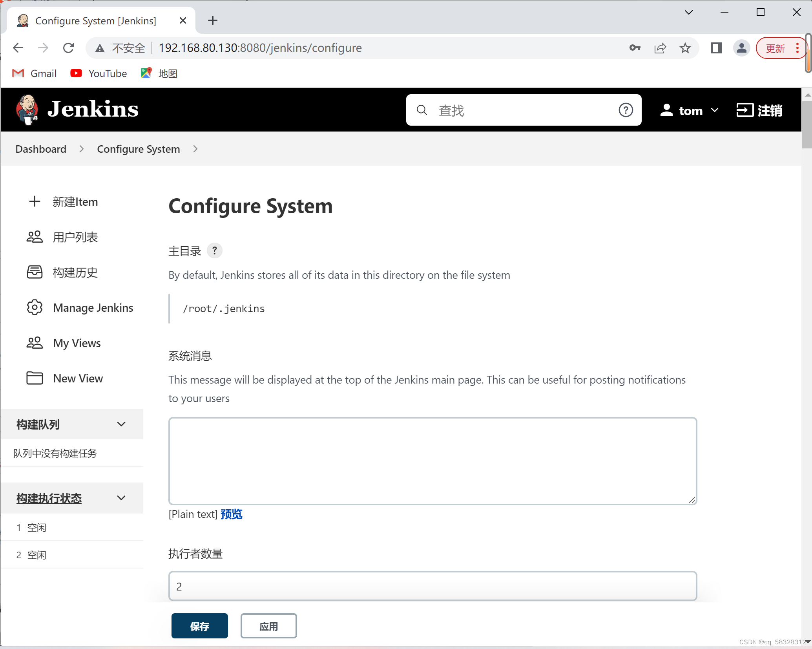Collapse the 构建执行状态 panel

(121, 498)
